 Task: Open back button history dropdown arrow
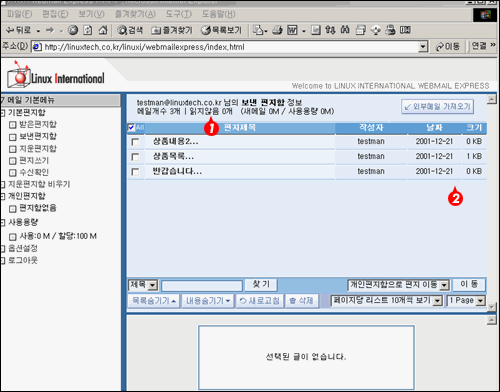coord(38,31)
